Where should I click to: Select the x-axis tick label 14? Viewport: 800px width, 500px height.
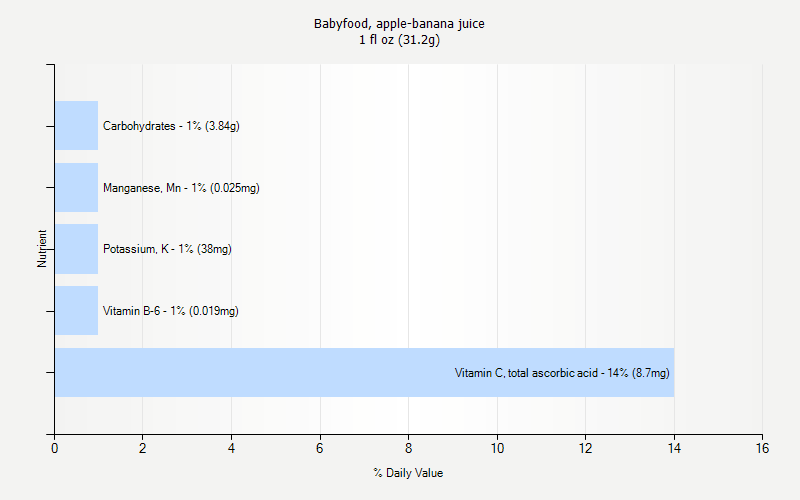click(674, 449)
